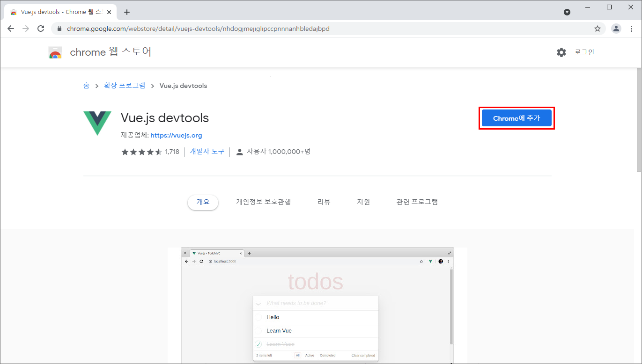Open web store settings gear icon
The image size is (642, 364).
(x=561, y=52)
